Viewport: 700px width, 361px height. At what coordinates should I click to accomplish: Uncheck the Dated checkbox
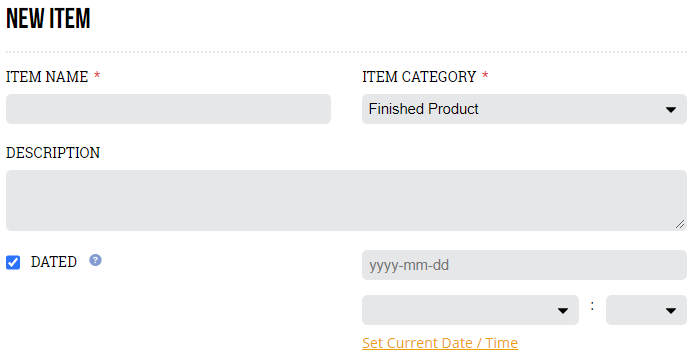(13, 262)
